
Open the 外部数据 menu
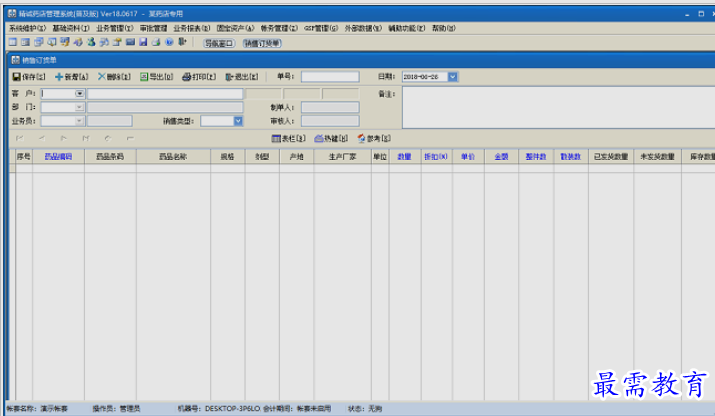tap(363, 28)
